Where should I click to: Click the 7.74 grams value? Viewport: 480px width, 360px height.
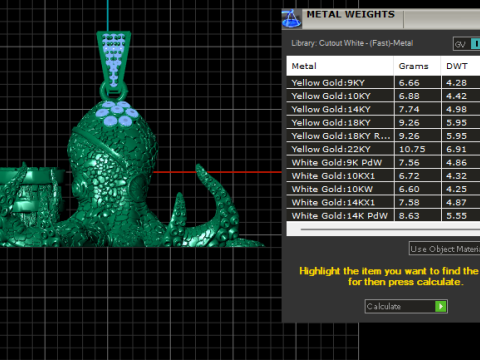[409, 109]
